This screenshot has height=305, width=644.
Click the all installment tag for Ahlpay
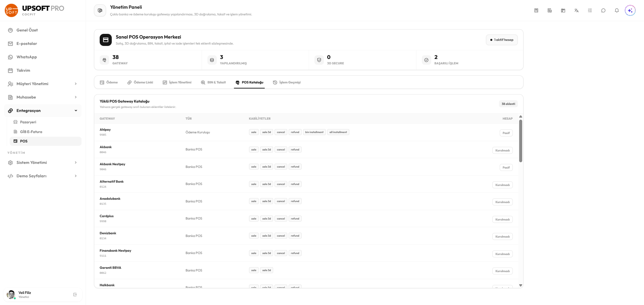click(x=338, y=132)
